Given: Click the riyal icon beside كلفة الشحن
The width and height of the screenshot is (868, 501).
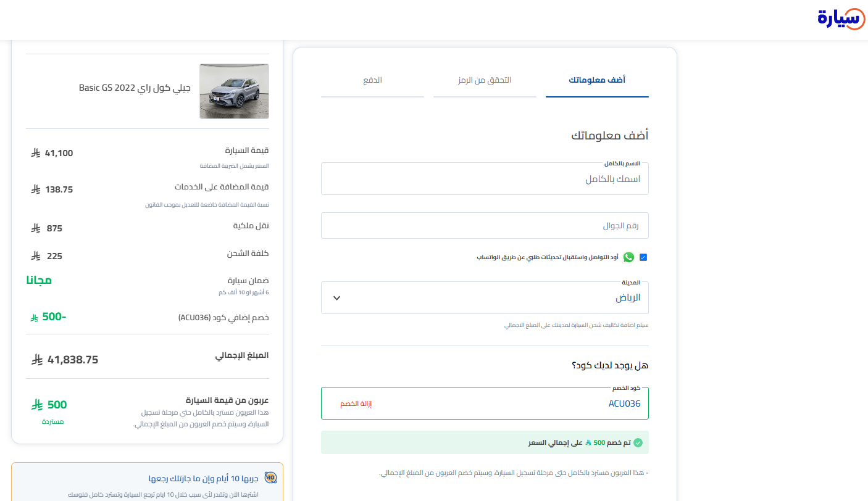Looking at the screenshot, I should pyautogui.click(x=35, y=255).
